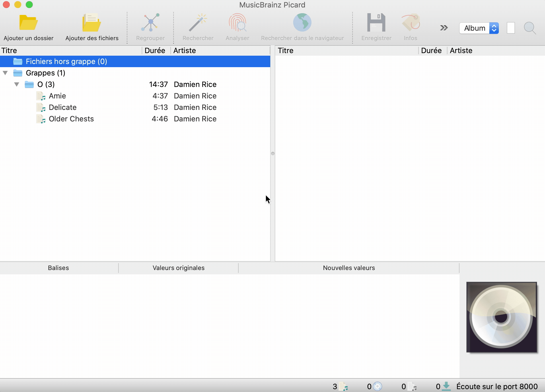Collapse the O (3) cluster node

click(17, 84)
